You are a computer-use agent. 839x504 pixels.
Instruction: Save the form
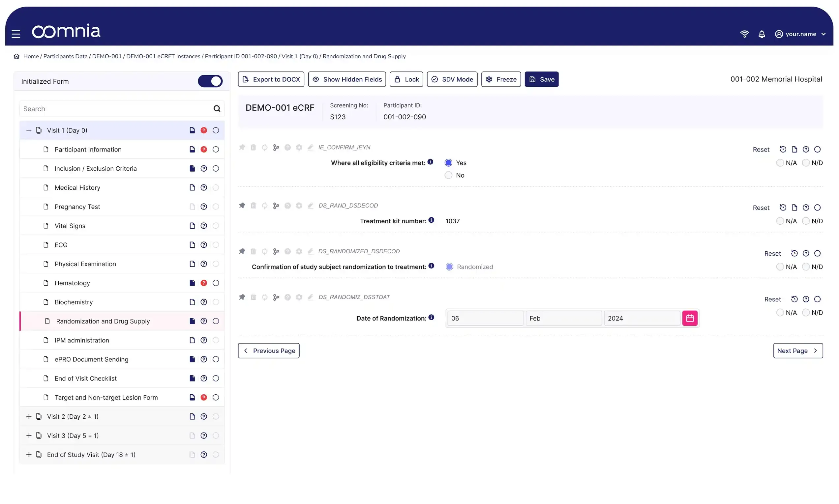coord(541,79)
